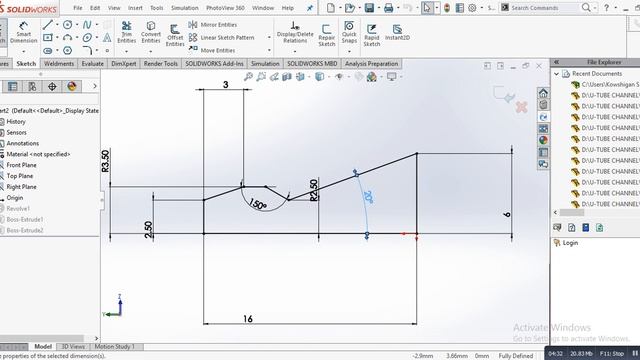Expand Line tool dropdown arrow
640x360 pixels.
(x=57, y=25)
